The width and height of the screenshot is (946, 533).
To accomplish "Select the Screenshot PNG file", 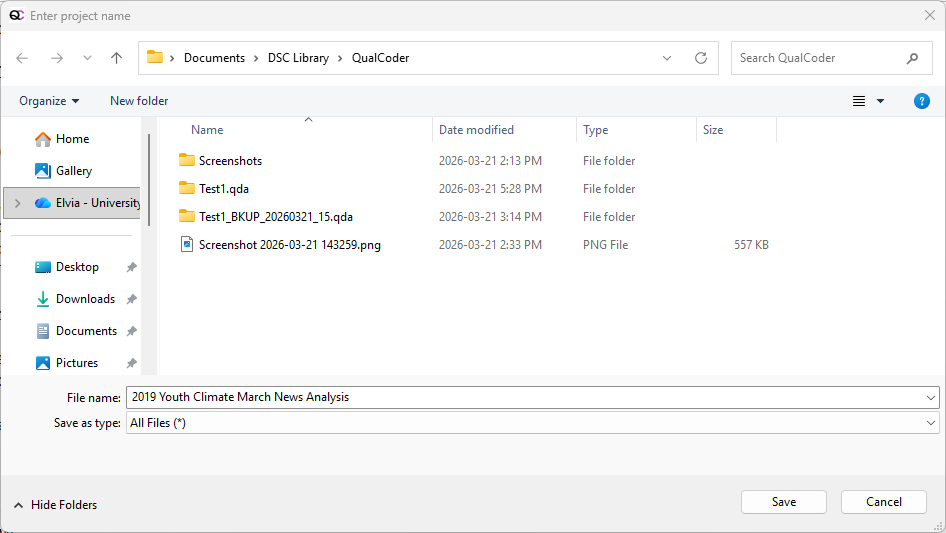I will pyautogui.click(x=289, y=245).
